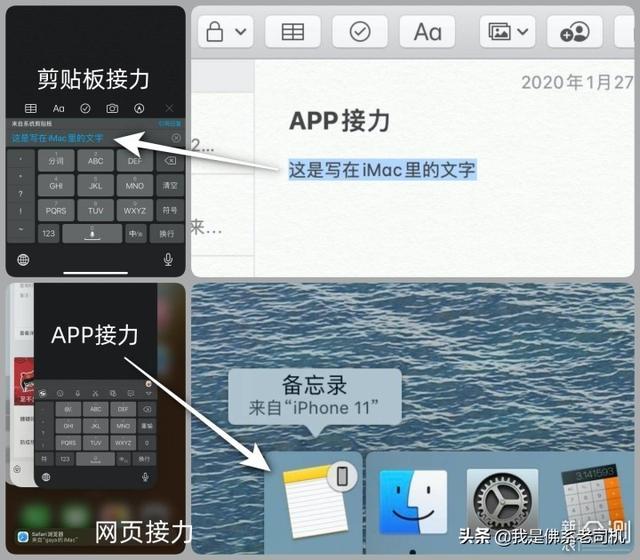Tap the space bar on 剪贴板接力 keyboard
Image resolution: width=640 pixels, height=560 pixels.
pos(92,233)
